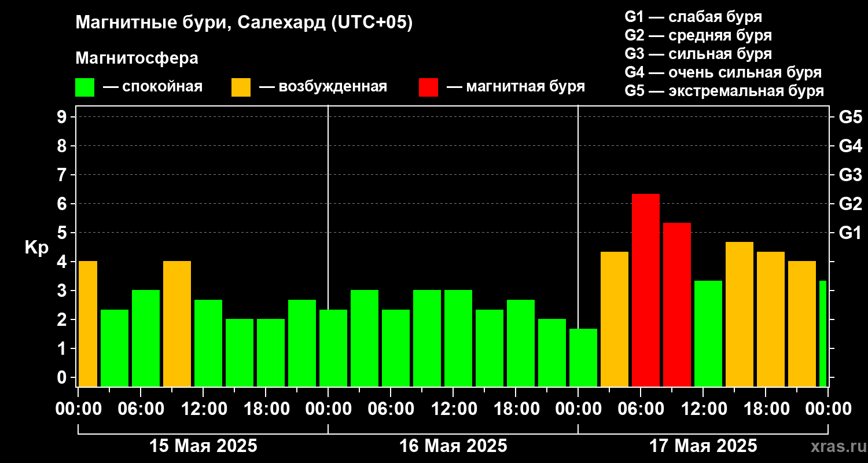Click the green "спокойная" legend swatch
Screen dimensions: 868x463
(x=85, y=87)
